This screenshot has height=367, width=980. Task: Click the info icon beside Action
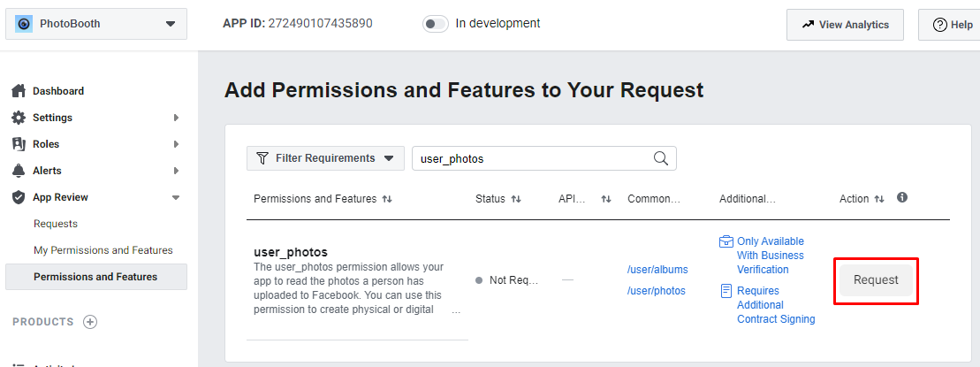pyautogui.click(x=902, y=198)
